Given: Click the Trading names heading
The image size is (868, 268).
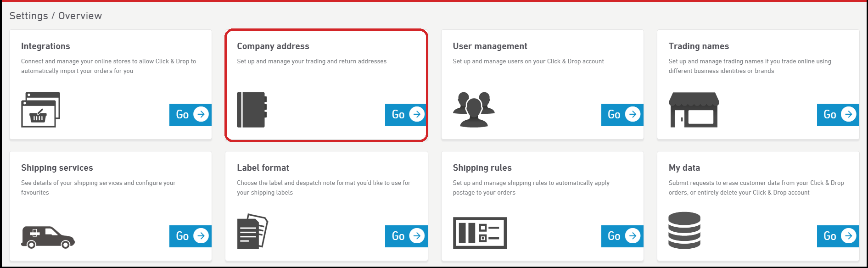Looking at the screenshot, I should click(699, 46).
